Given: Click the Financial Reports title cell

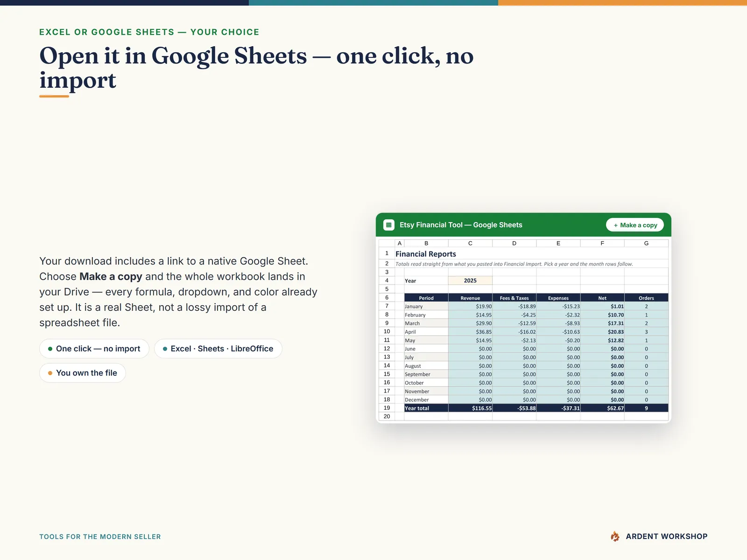Looking at the screenshot, I should pos(426,254).
